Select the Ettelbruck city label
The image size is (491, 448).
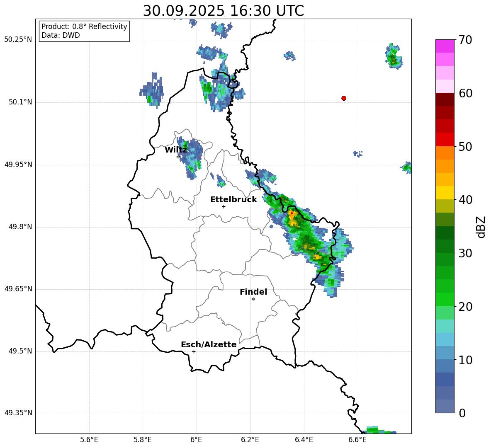[233, 200]
